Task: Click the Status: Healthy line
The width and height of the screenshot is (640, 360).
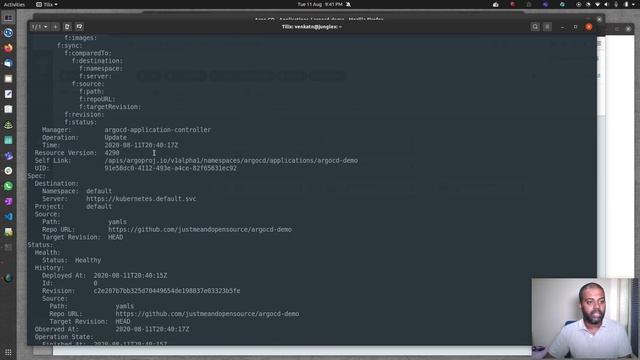Action: point(71,260)
